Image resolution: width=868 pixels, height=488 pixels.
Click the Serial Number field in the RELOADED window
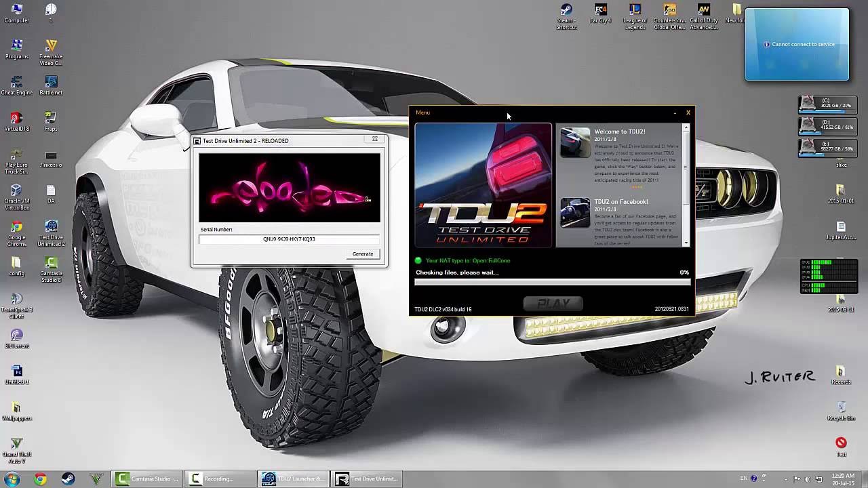[x=289, y=239]
